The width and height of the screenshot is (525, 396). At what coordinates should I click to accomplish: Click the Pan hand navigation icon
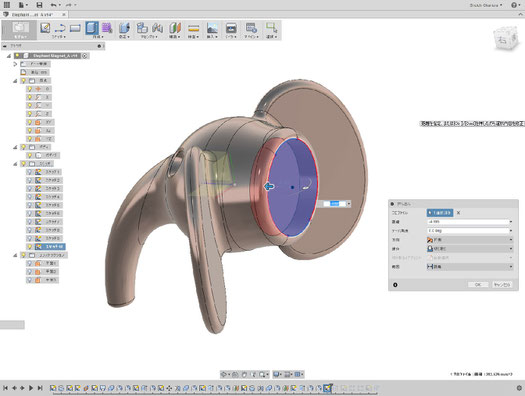click(244, 374)
